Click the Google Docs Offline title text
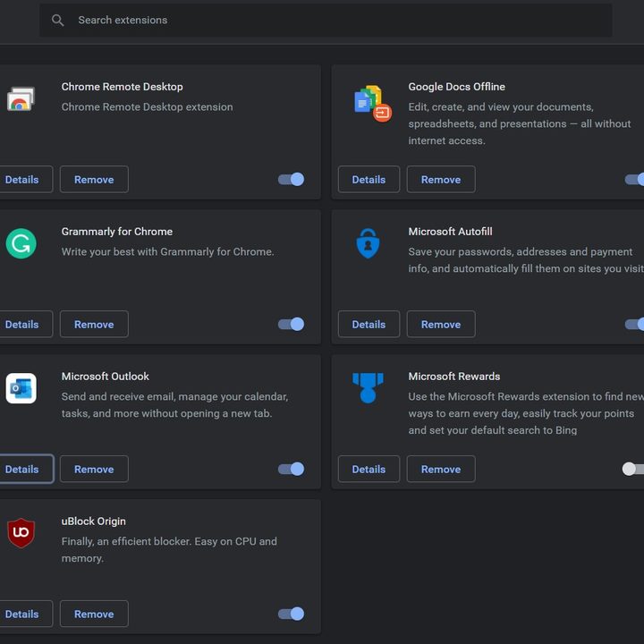The height and width of the screenshot is (644, 644). pos(456,87)
